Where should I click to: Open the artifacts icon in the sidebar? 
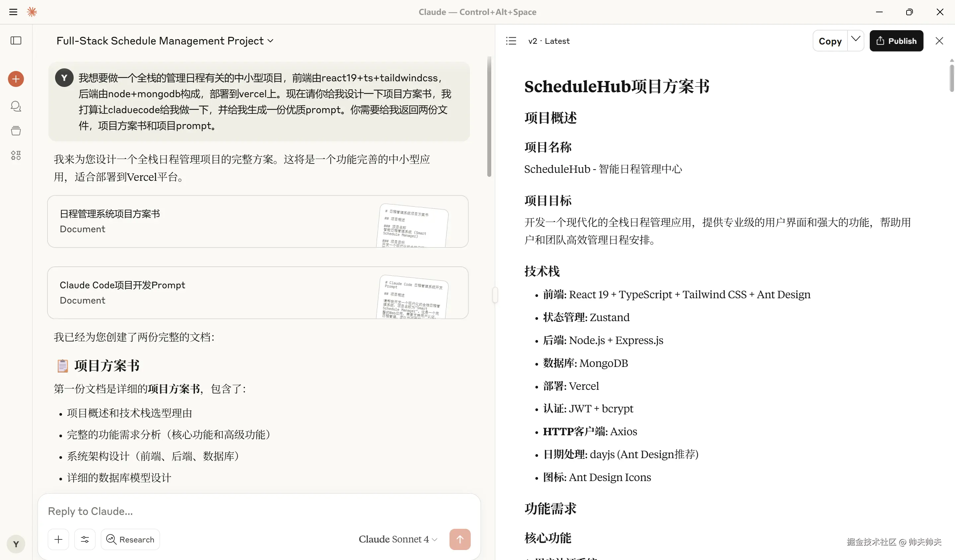click(x=16, y=155)
